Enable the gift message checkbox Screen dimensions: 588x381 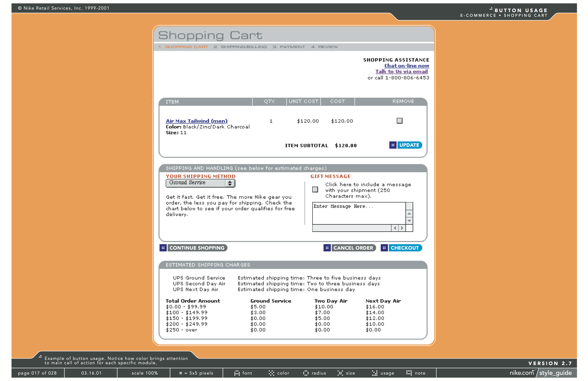pyautogui.click(x=315, y=190)
